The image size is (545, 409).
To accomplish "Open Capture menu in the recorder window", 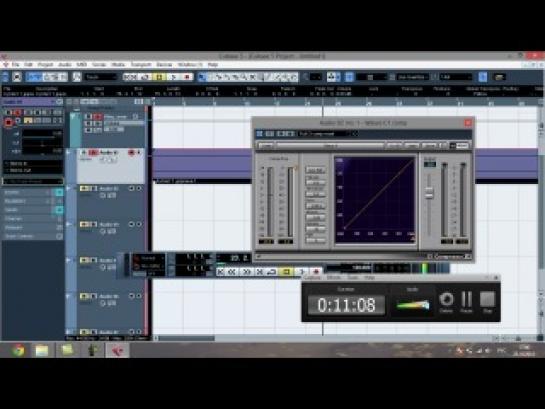I will click(312, 278).
